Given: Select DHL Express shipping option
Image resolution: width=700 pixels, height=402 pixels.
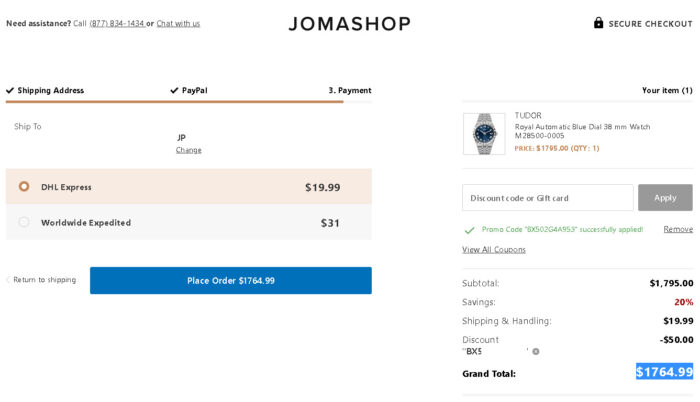Looking at the screenshot, I should tap(24, 187).
